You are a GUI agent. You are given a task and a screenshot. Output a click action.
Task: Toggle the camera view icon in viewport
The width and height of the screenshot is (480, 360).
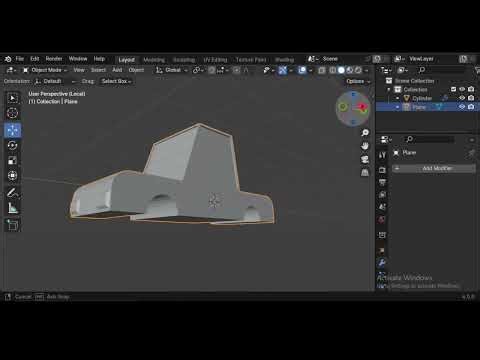365,159
